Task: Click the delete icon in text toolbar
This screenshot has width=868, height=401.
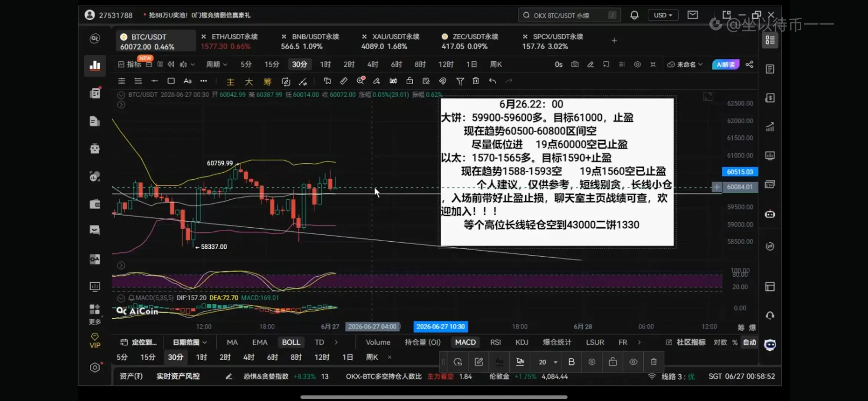Action: click(x=654, y=362)
